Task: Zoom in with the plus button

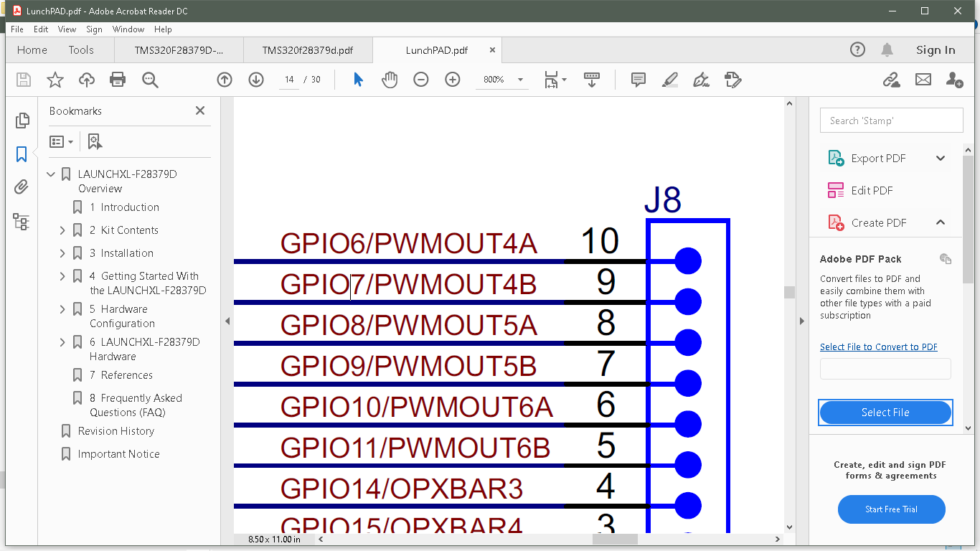Action: pyautogui.click(x=453, y=80)
